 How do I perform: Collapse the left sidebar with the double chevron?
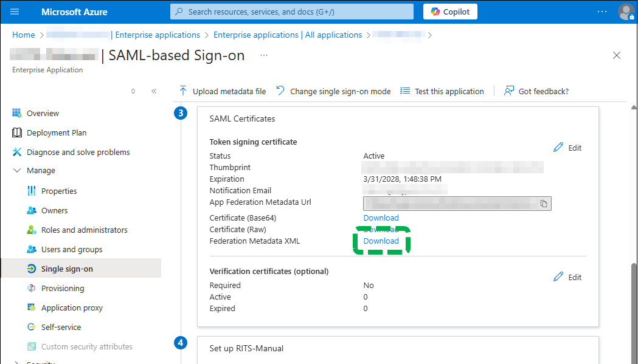click(x=154, y=91)
